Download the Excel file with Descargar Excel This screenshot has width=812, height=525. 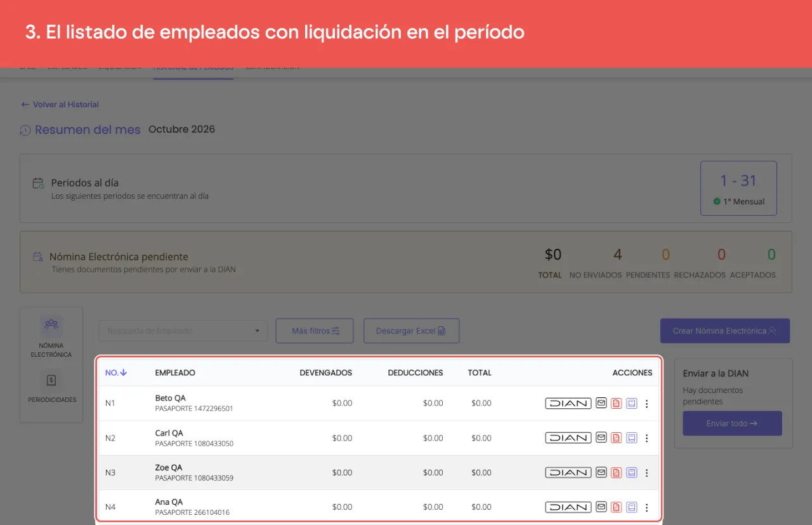pyautogui.click(x=411, y=331)
